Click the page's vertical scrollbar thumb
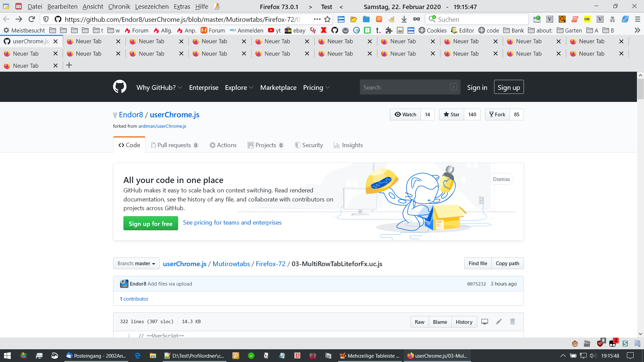 coord(640,88)
